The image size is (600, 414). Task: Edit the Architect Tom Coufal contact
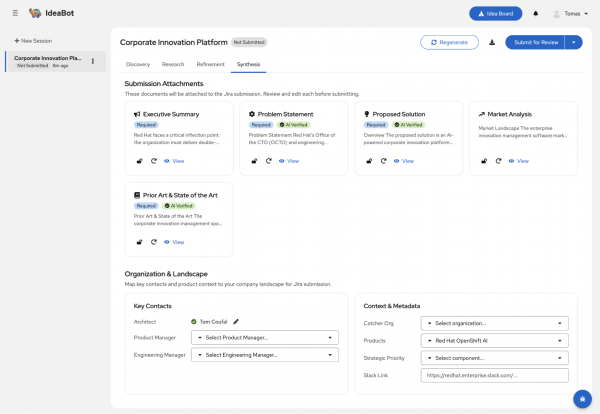point(236,322)
